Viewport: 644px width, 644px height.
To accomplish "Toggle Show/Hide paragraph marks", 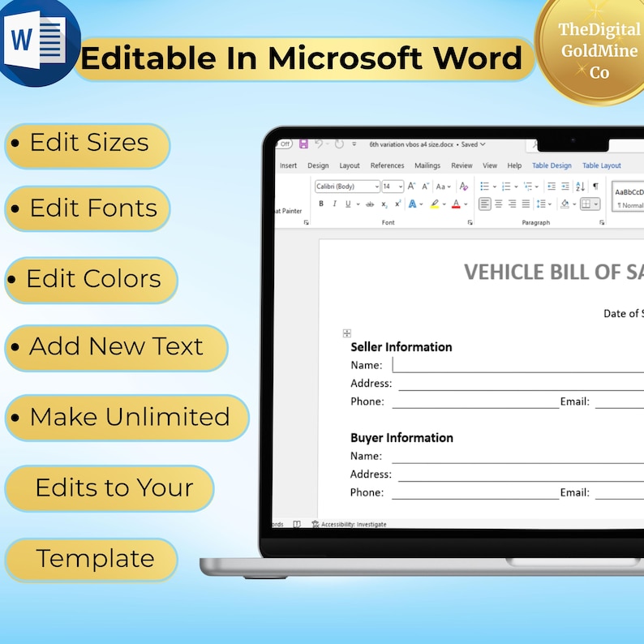I will (595, 186).
